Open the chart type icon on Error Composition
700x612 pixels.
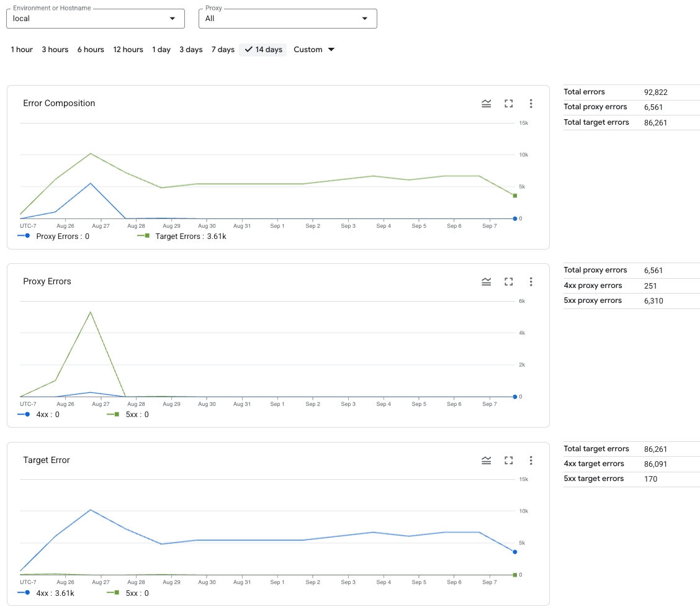tap(486, 104)
